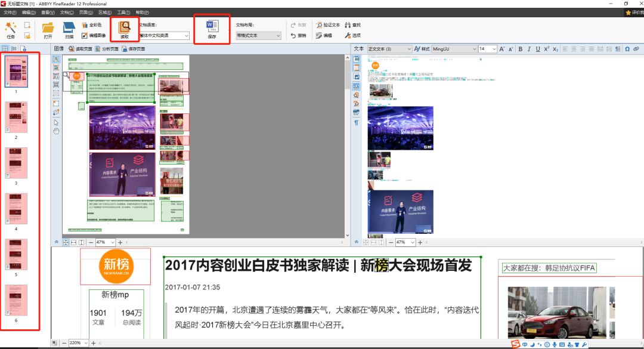Click 验证文本 verify text

[328, 25]
